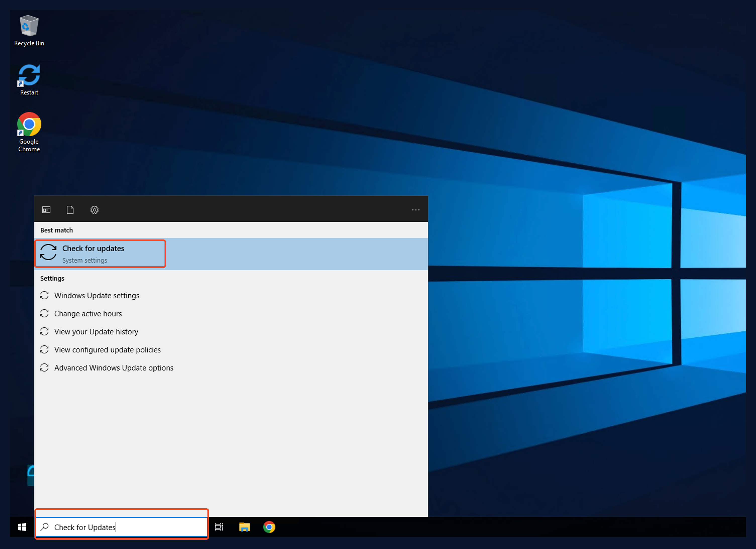
Task: Filter search results by Apps icon
Action: tap(46, 210)
